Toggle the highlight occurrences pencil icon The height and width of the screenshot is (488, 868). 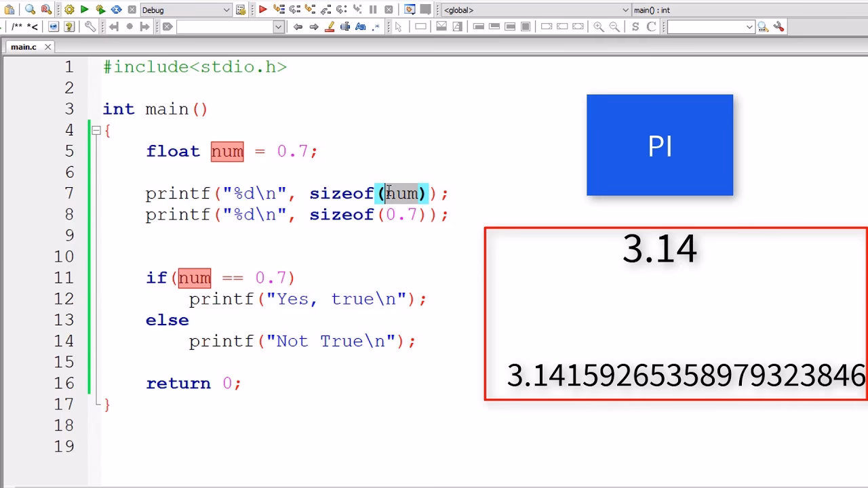(330, 26)
